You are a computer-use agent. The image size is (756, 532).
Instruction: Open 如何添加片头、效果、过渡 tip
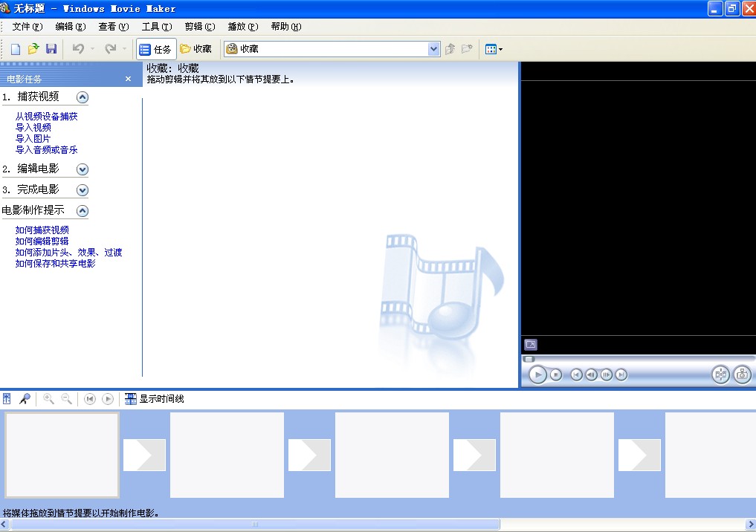(x=68, y=252)
